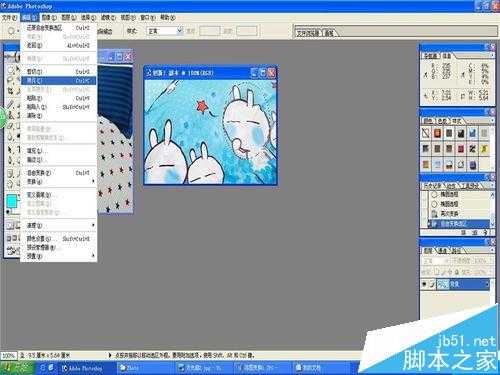Click the 'no style' swatch in Styles panel
This screenshot has height=375, width=500.
coord(426,133)
